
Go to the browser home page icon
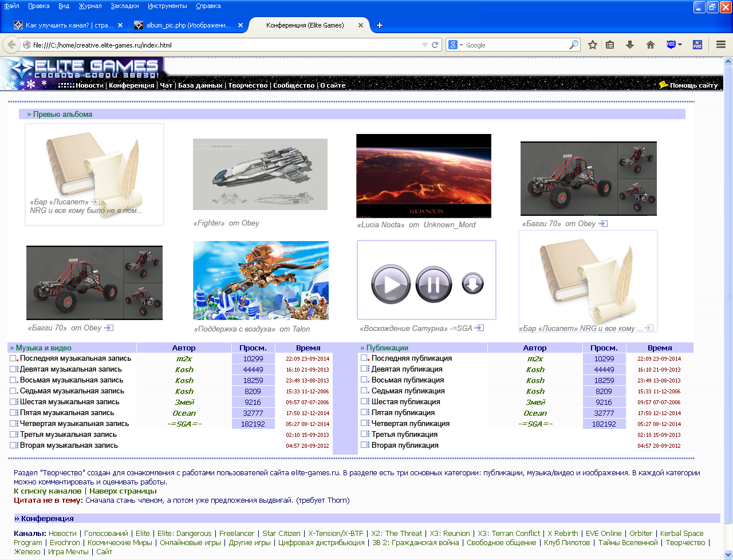[651, 45]
